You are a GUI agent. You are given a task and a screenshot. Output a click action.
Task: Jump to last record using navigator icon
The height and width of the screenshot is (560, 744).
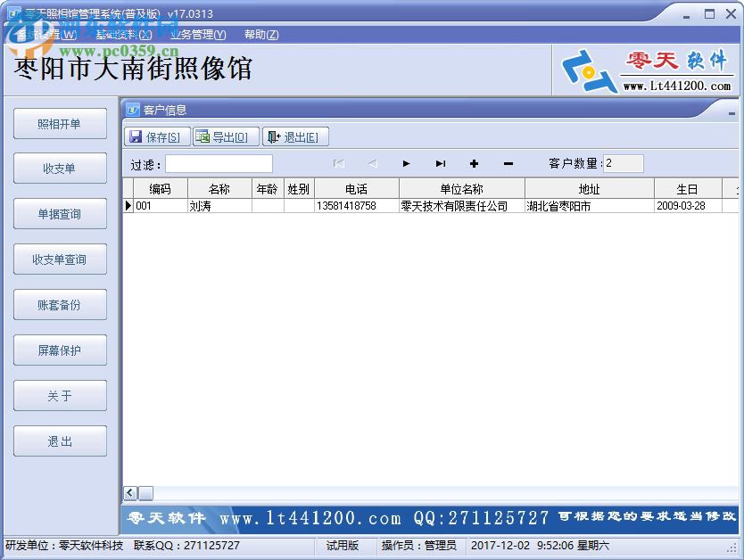440,164
